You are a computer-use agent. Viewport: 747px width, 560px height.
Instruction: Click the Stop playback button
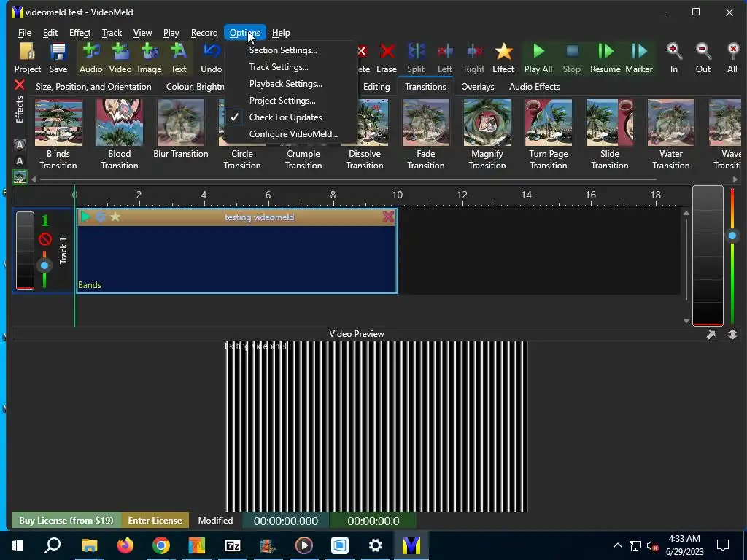coord(572,58)
